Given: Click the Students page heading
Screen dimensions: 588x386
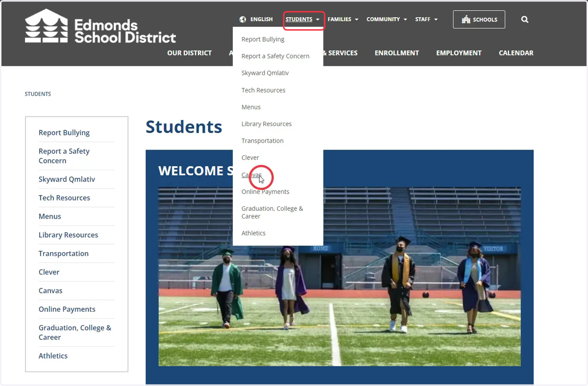Looking at the screenshot, I should click(184, 127).
